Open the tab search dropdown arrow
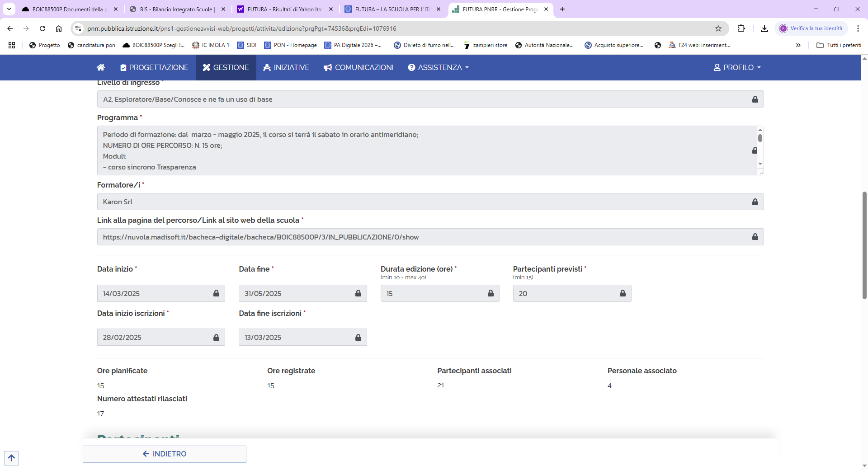 pyautogui.click(x=9, y=9)
